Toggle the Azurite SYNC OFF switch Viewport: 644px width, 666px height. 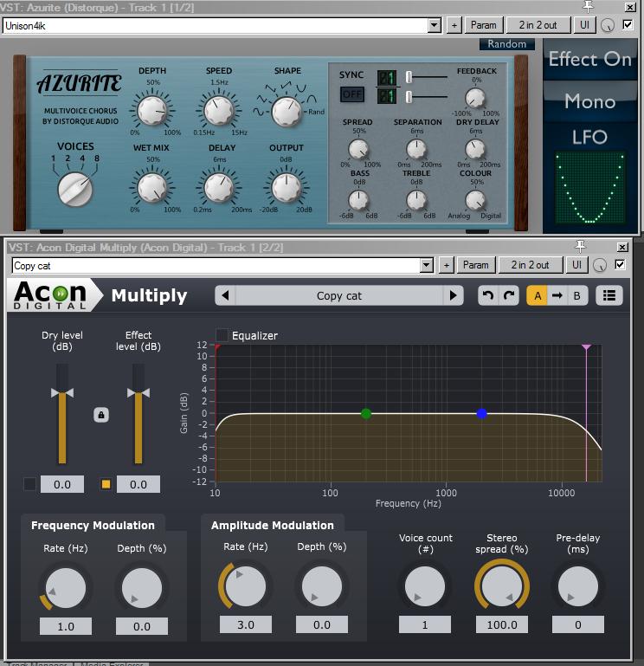tap(352, 94)
